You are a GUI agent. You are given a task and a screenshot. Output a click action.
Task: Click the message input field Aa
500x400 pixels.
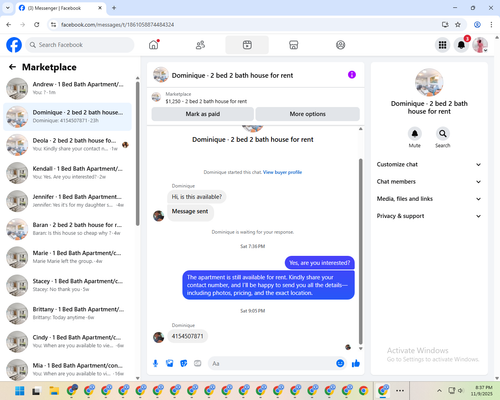click(x=278, y=363)
